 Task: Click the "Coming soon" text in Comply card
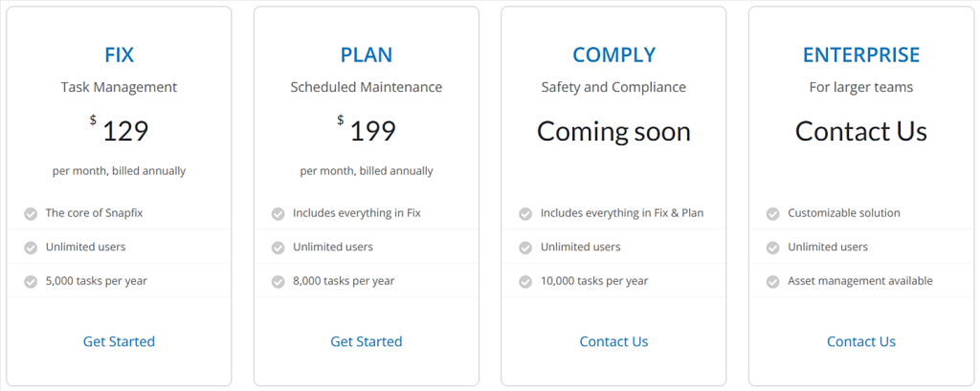click(613, 131)
